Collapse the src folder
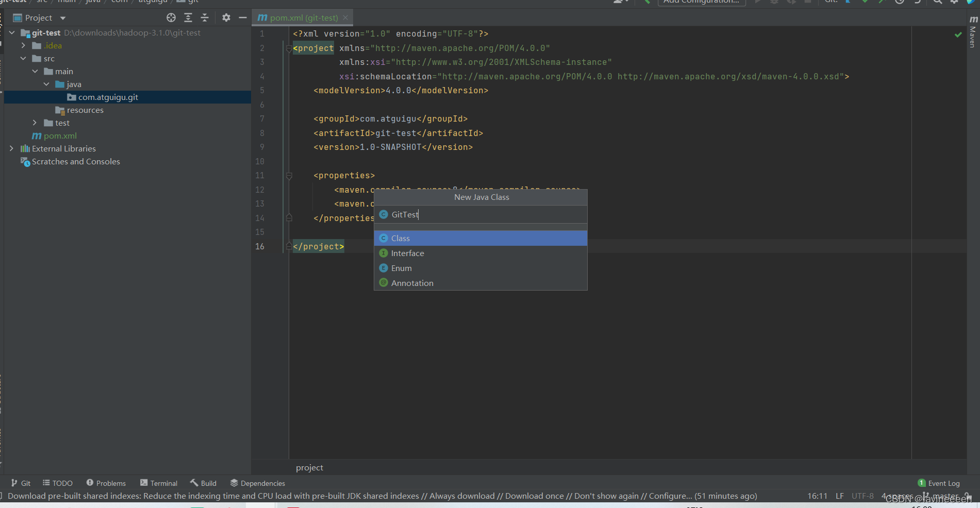This screenshot has height=508, width=980. (x=23, y=58)
